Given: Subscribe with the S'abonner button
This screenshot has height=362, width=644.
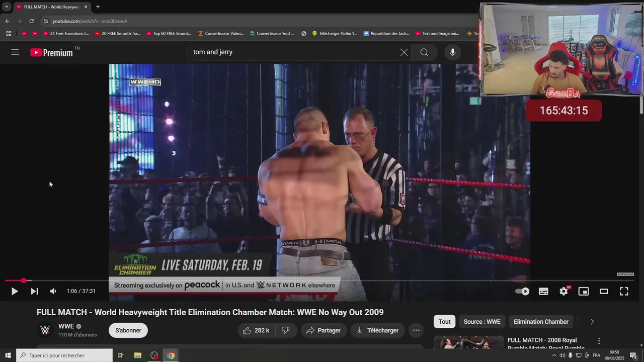Looking at the screenshot, I should [128, 330].
